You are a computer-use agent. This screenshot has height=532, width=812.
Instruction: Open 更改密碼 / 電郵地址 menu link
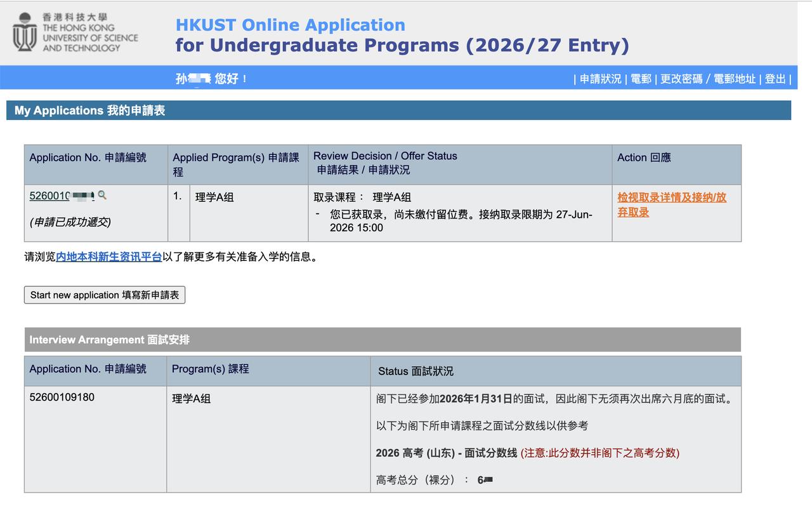click(x=708, y=79)
